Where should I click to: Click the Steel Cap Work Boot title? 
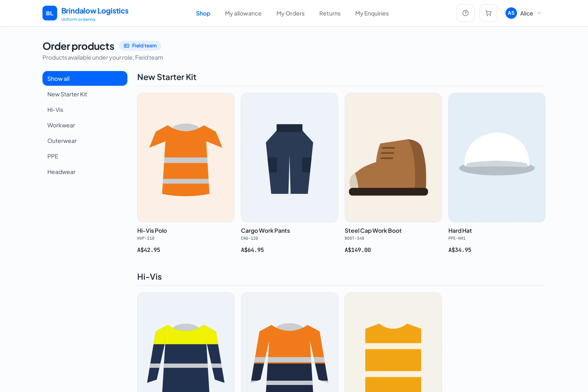373,231
